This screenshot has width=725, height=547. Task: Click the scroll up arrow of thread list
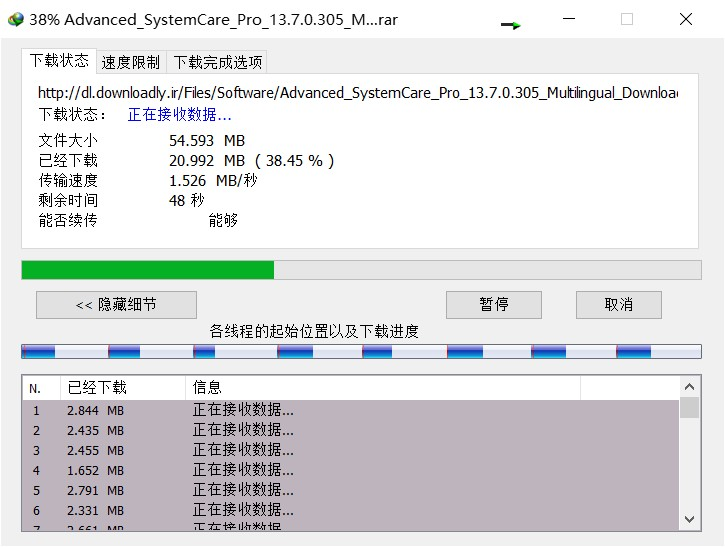689,387
